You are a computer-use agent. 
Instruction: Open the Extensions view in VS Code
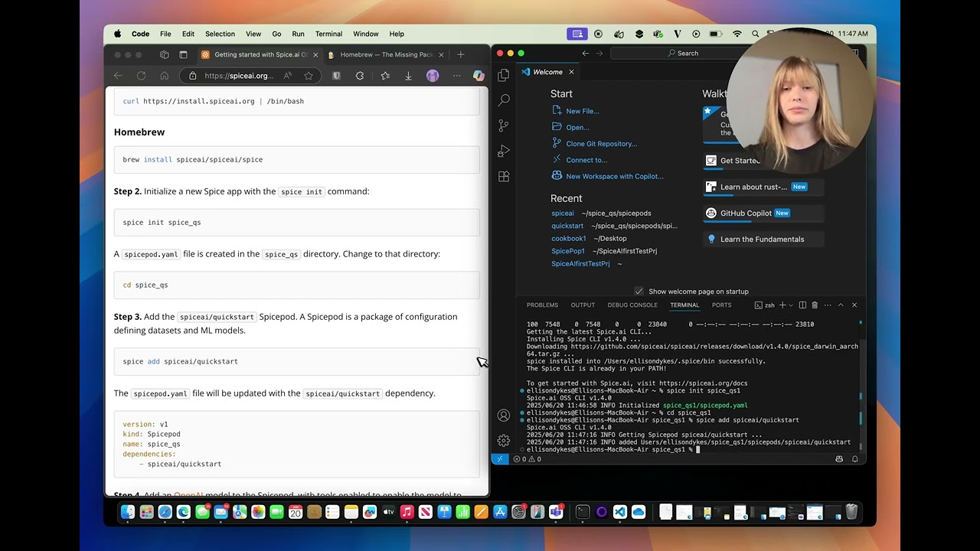(503, 176)
